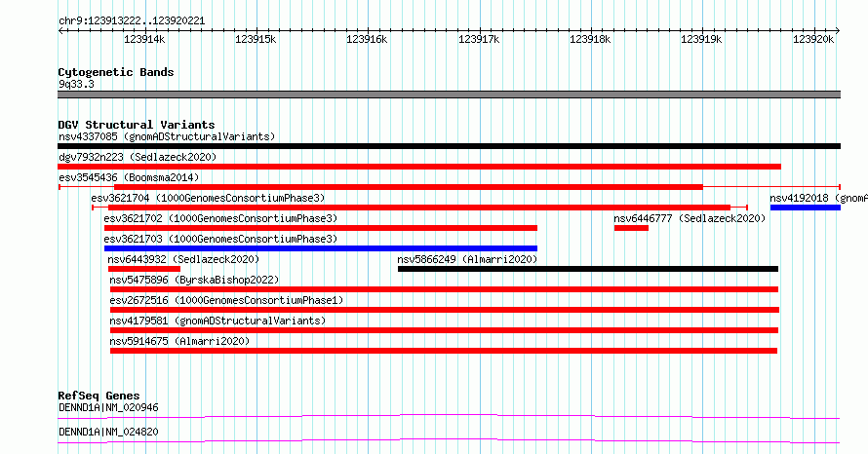Select the red esv2672516 variant bar

tap(445, 310)
